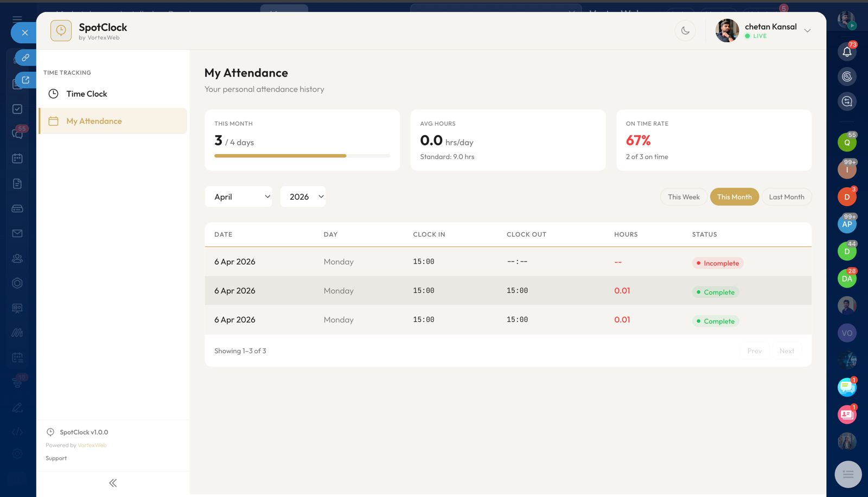
Task: Open Time Clock in the sidebar
Action: pos(87,94)
